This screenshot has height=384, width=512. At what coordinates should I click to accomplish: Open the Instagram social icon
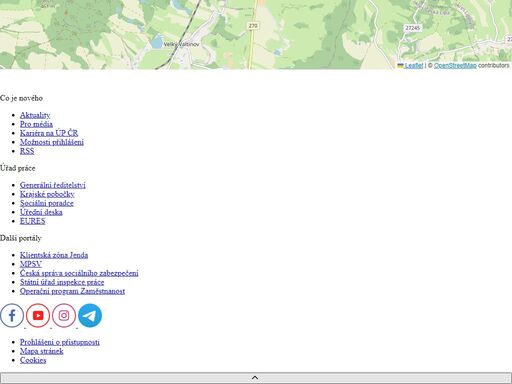[64, 315]
